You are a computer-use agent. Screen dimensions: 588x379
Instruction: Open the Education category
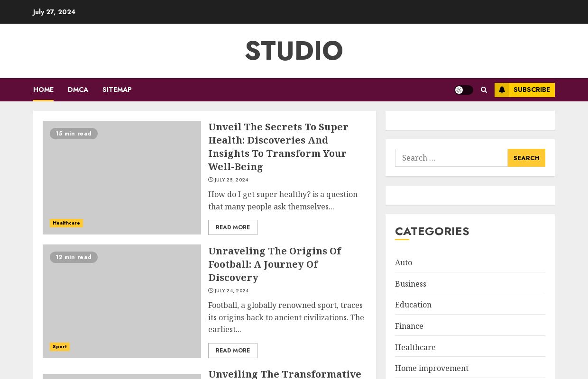[x=413, y=305]
